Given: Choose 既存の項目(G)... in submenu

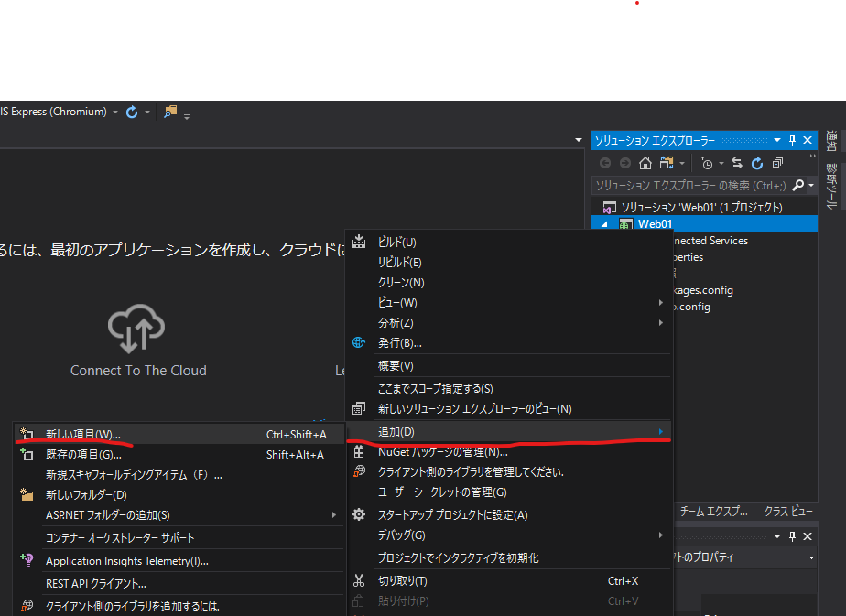Looking at the screenshot, I should pyautogui.click(x=179, y=455).
